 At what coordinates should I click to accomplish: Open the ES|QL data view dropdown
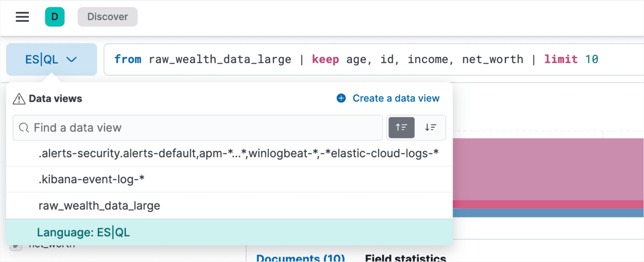point(51,60)
